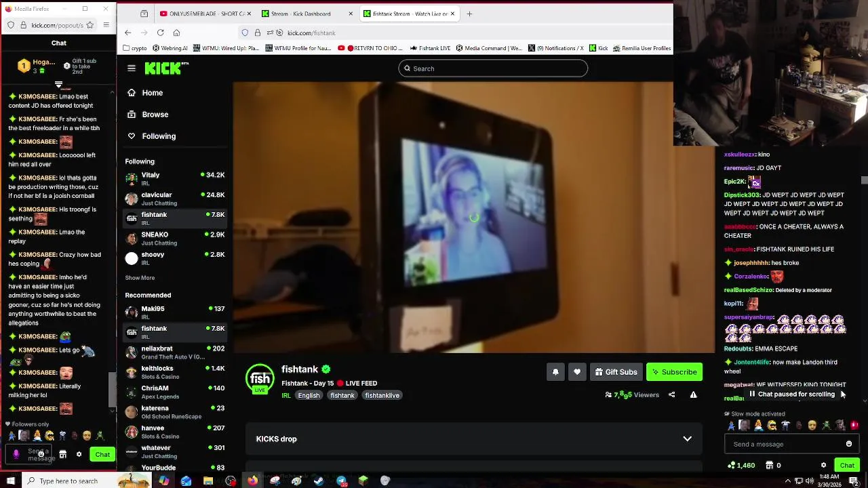The width and height of the screenshot is (868, 488).
Task: Open the popout window's Firefox menu
Action: tap(106, 25)
